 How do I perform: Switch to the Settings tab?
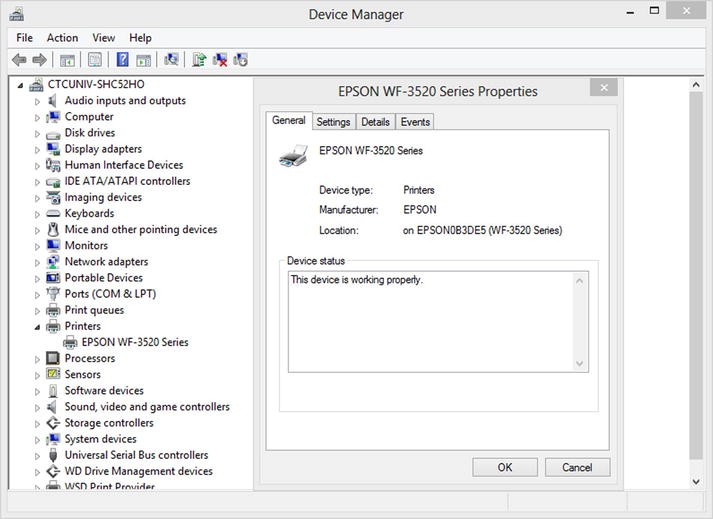click(333, 122)
